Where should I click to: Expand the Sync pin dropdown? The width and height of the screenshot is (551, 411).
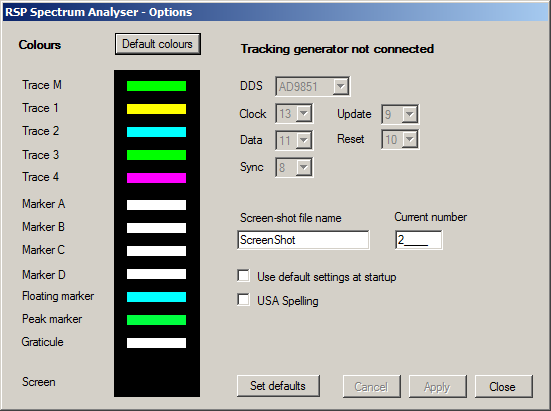point(294,167)
